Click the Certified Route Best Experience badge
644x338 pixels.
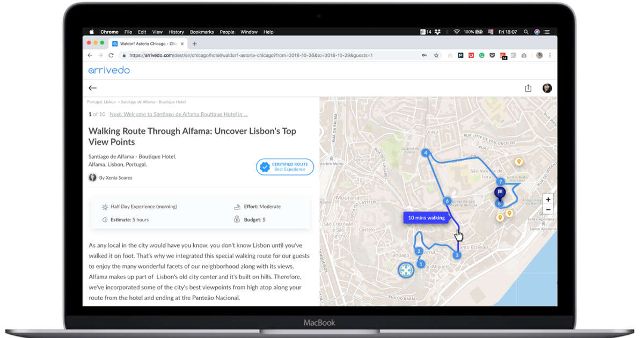pyautogui.click(x=284, y=167)
